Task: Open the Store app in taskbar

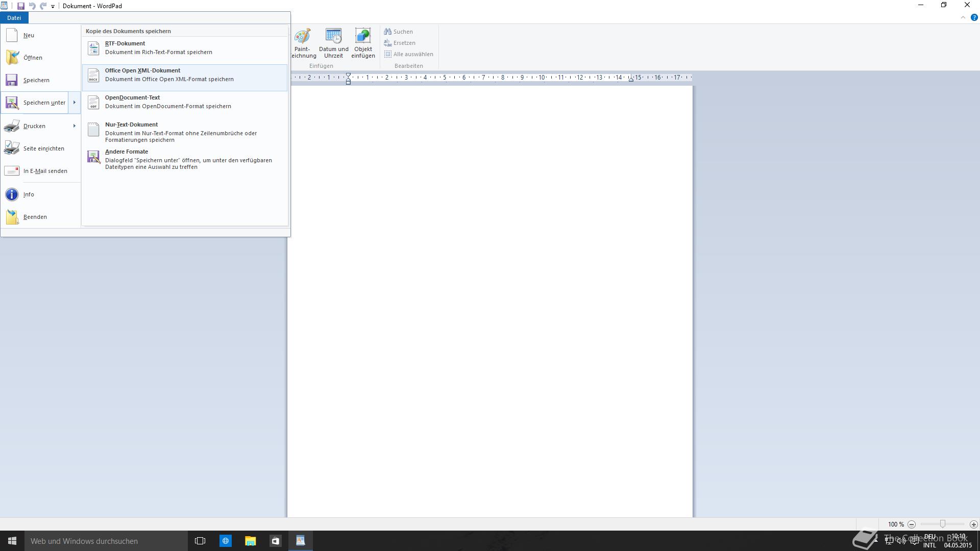Action: 275,541
